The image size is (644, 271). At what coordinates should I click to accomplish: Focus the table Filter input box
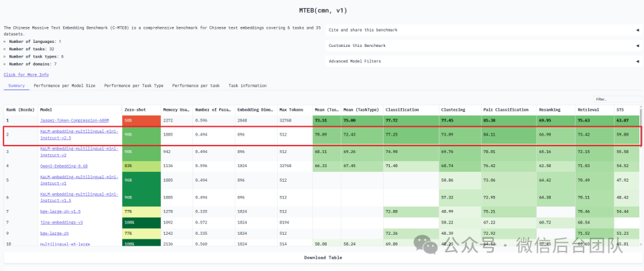click(618, 99)
